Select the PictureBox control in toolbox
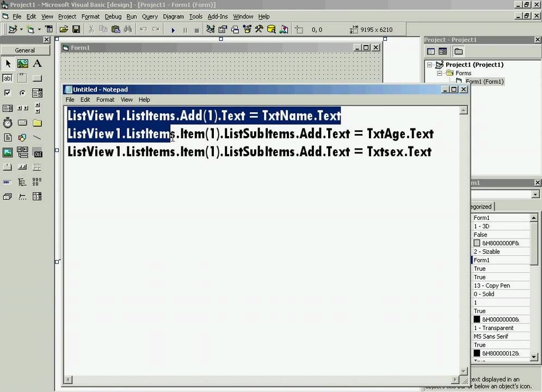 22,64
